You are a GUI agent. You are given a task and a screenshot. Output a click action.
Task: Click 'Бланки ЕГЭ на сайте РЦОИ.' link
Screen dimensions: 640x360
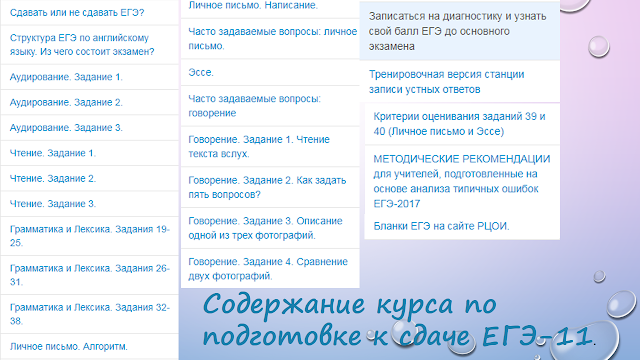(x=441, y=226)
